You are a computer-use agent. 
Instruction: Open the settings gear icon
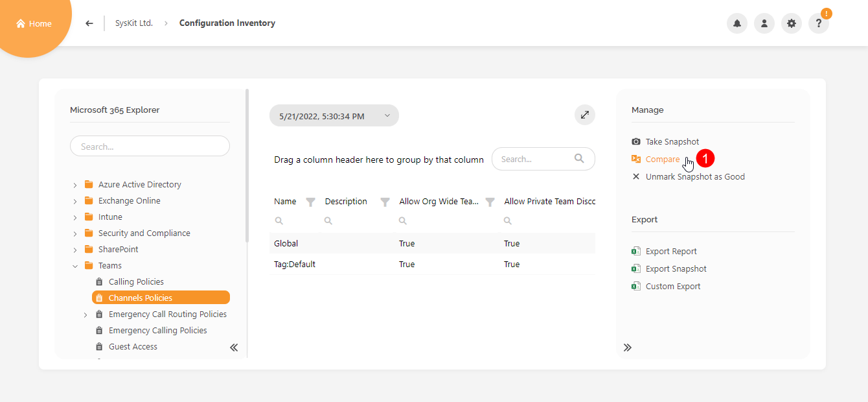click(792, 23)
